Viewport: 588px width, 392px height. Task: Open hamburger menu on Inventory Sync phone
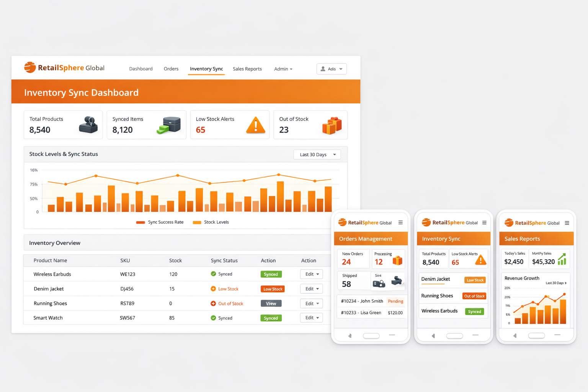coord(484,222)
